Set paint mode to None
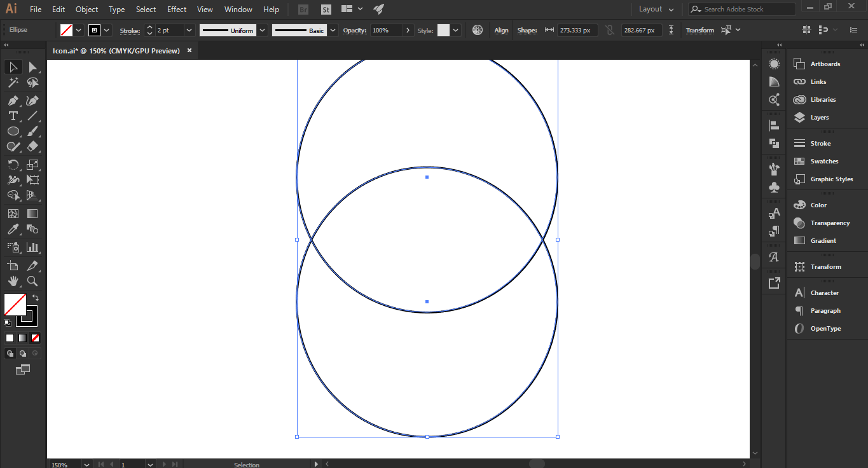The image size is (868, 468). click(x=36, y=338)
